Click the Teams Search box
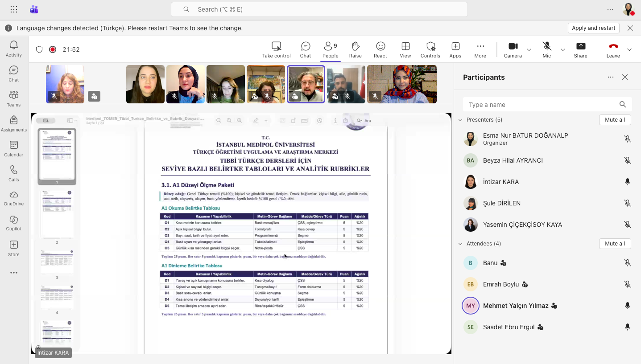 coord(319,9)
